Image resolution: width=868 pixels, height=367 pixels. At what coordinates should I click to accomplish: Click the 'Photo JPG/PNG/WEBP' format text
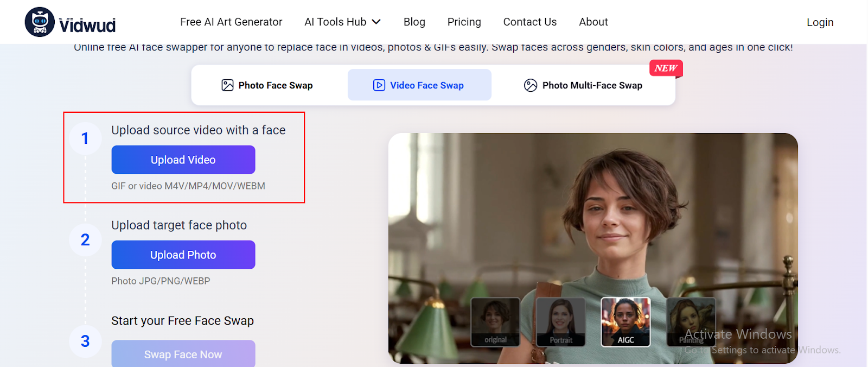(x=161, y=281)
